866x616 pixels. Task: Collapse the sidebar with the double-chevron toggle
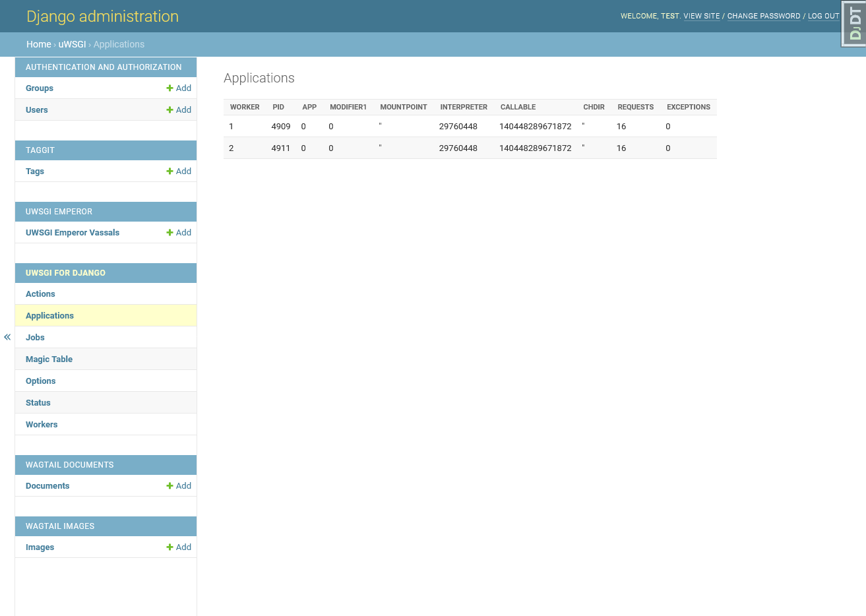7,337
